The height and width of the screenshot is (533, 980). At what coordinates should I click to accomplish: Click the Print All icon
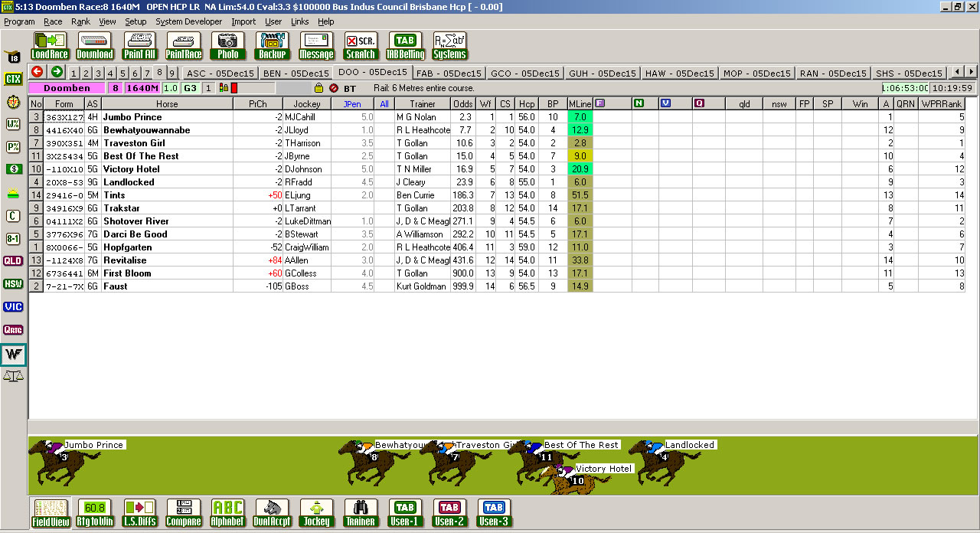pos(139,46)
